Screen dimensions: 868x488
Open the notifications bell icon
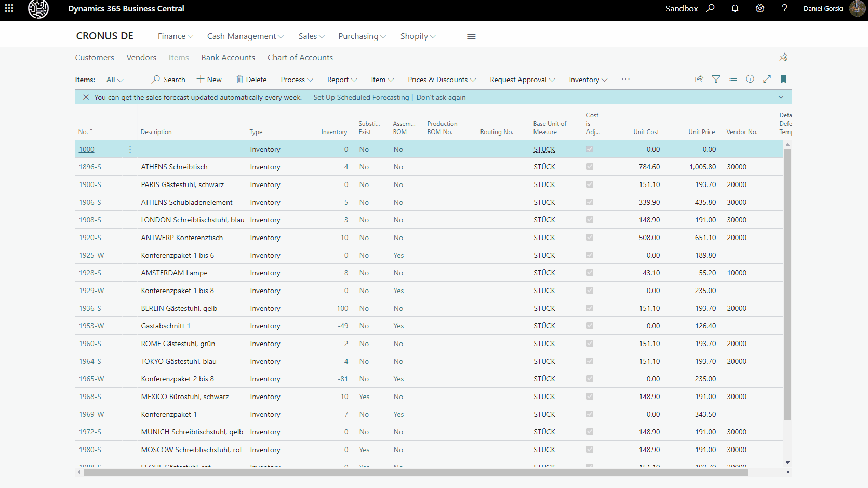tap(735, 8)
